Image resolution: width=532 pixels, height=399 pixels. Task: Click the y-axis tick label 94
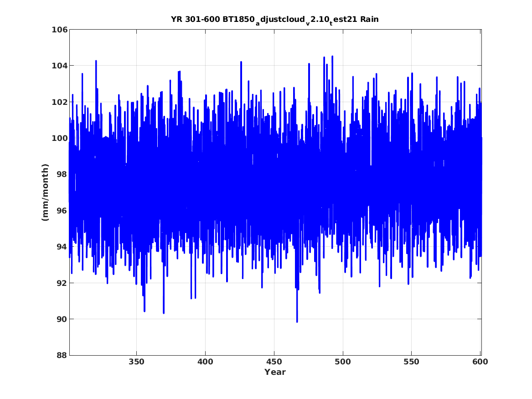[x=62, y=247]
